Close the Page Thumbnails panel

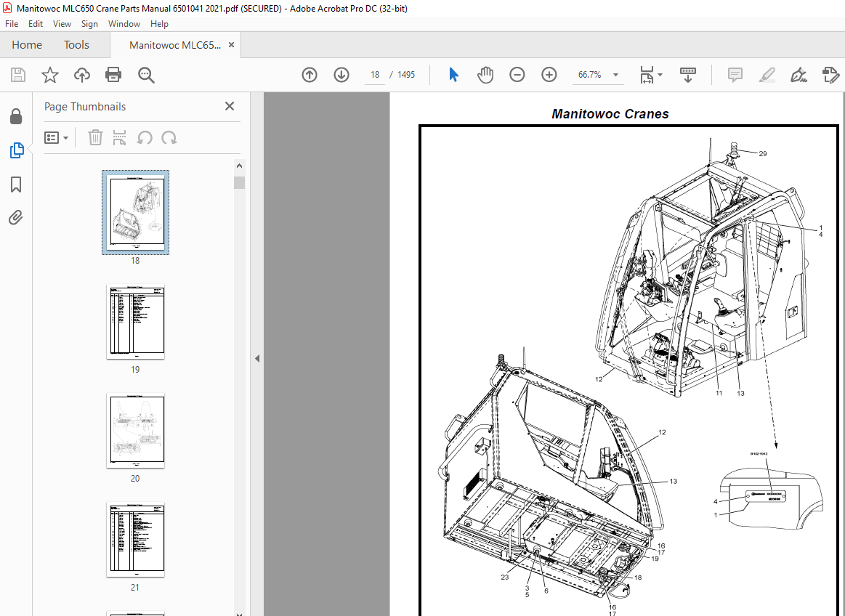pyautogui.click(x=230, y=106)
